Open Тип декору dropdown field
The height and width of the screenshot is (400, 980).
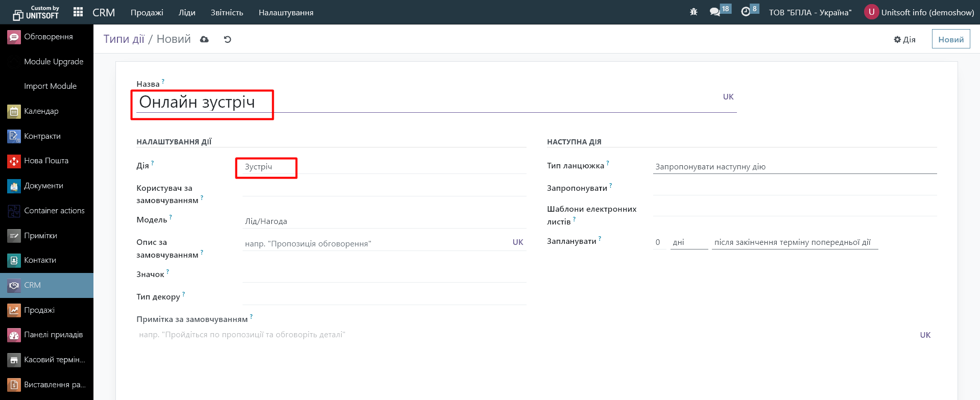coord(385,298)
